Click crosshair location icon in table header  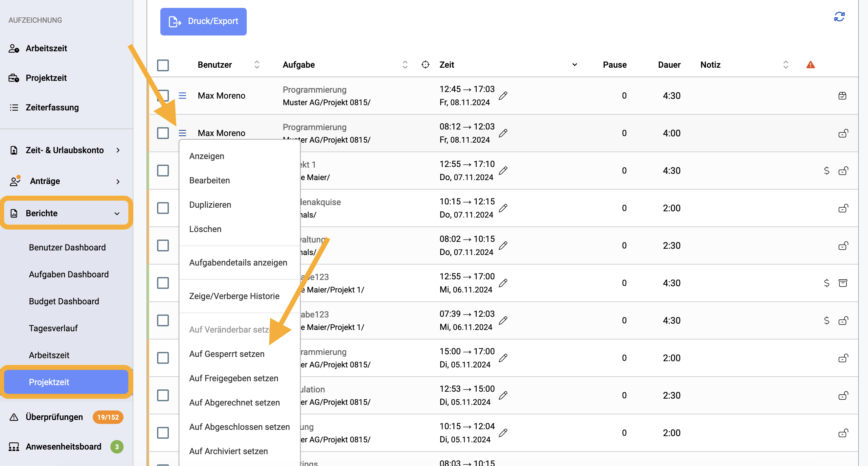[x=425, y=64]
